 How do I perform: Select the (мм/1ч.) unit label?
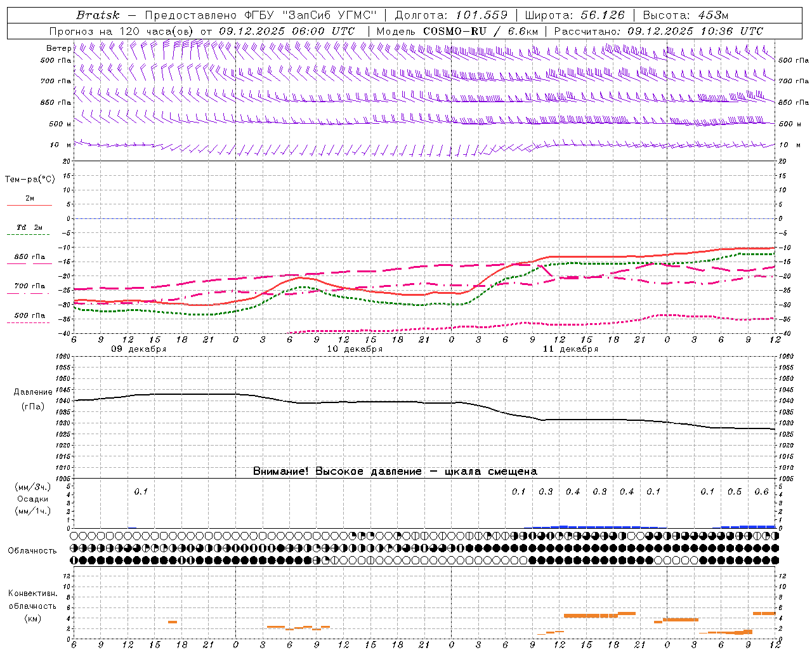[32, 511]
